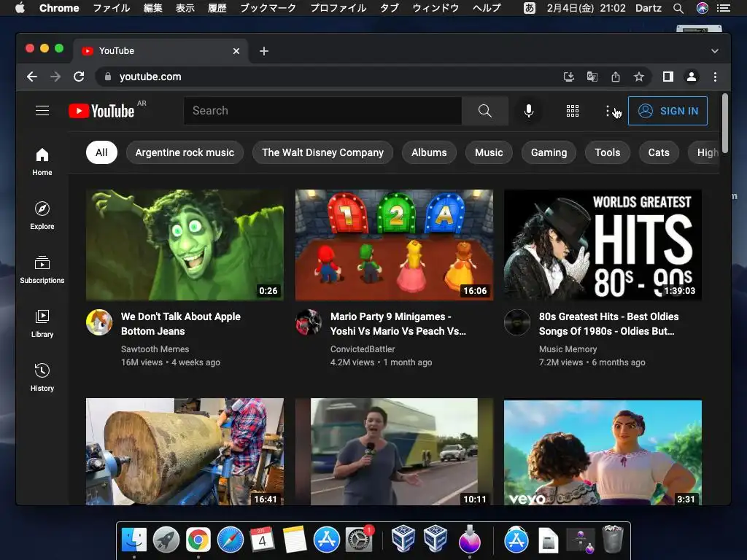Click the YouTube logo
Screen dimensions: 747x560
pyautogui.click(x=101, y=111)
